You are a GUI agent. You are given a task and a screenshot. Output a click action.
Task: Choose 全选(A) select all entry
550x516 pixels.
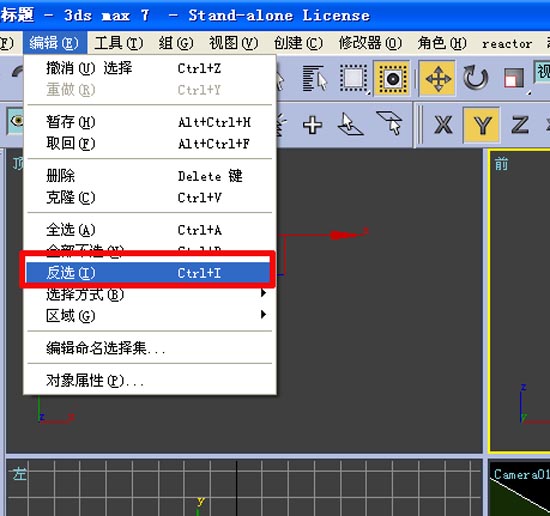tap(150, 230)
